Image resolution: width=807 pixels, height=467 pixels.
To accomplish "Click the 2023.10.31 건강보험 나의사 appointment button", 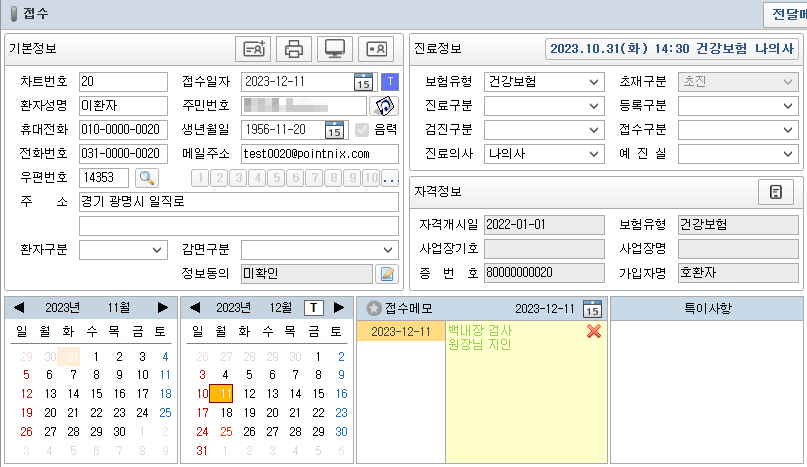I will 672,49.
